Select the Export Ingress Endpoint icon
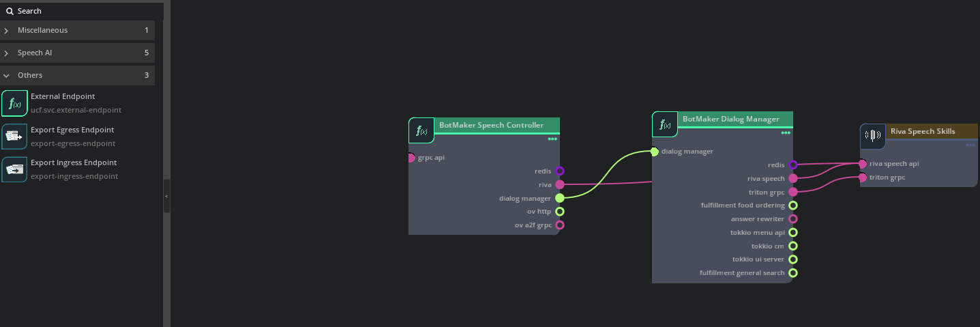The height and width of the screenshot is (327, 980). pos(14,169)
